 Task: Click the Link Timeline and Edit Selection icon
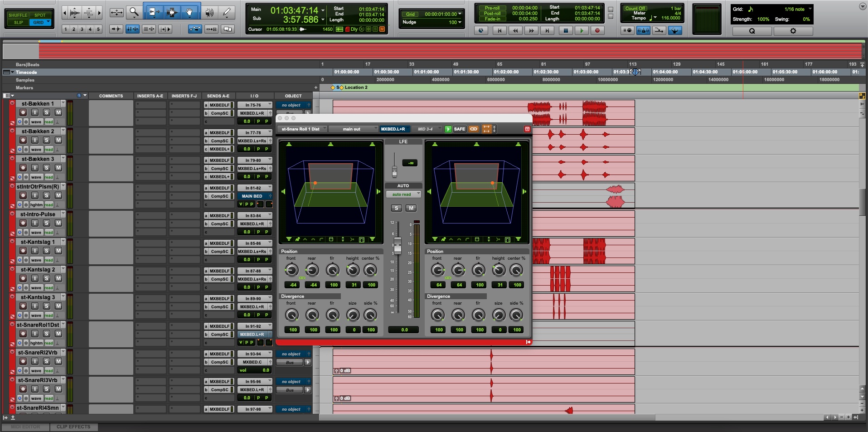(132, 29)
